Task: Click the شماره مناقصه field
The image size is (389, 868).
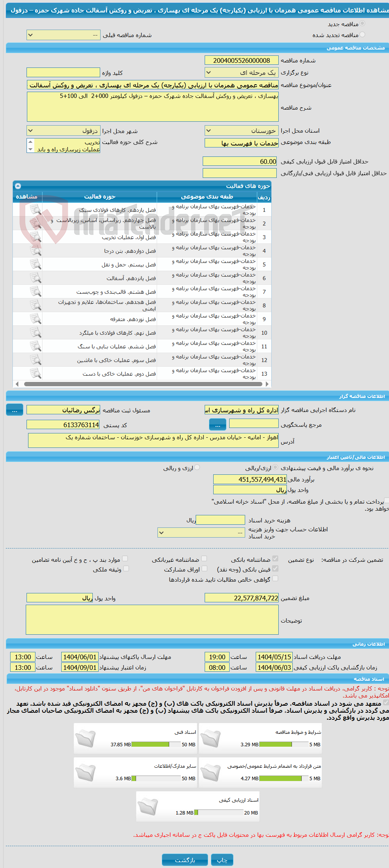Action: (242, 60)
